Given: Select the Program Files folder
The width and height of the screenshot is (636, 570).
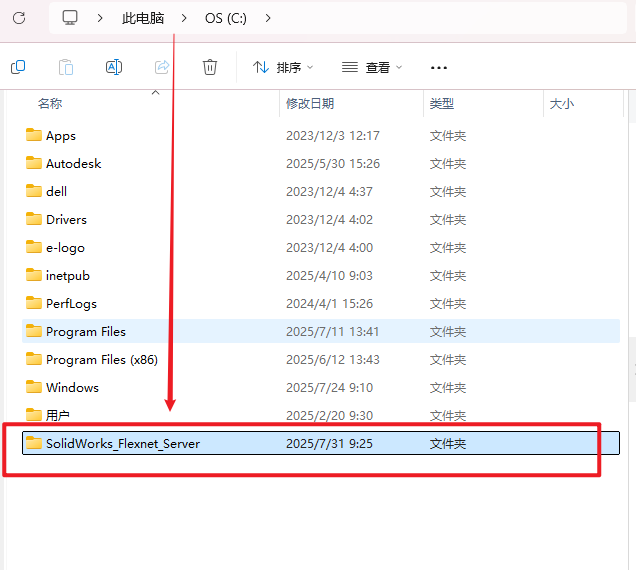Looking at the screenshot, I should [x=320, y=331].
